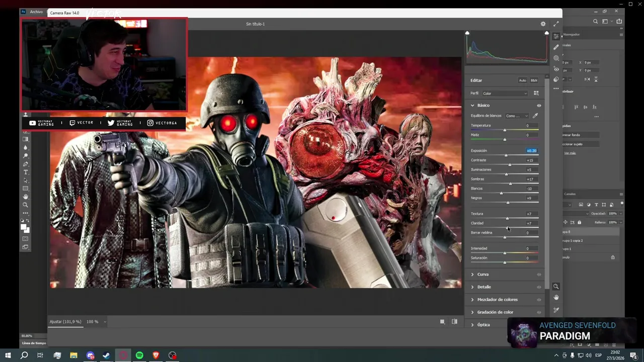Adjust the Saturación slider handle

[505, 262]
